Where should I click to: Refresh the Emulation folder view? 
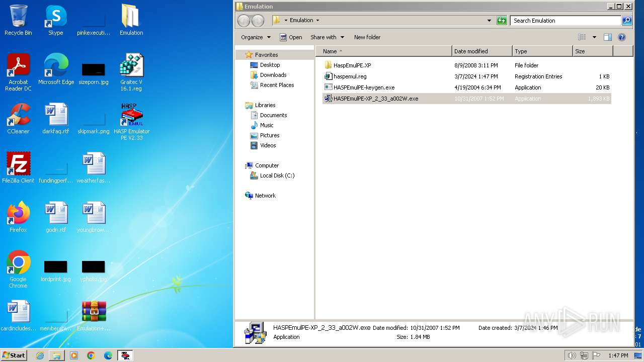[502, 21]
